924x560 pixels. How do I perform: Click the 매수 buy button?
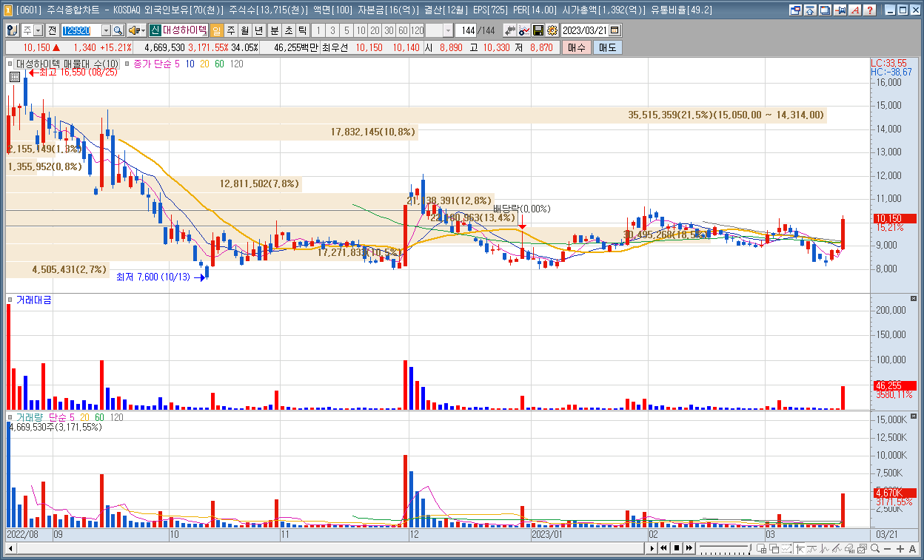click(576, 47)
